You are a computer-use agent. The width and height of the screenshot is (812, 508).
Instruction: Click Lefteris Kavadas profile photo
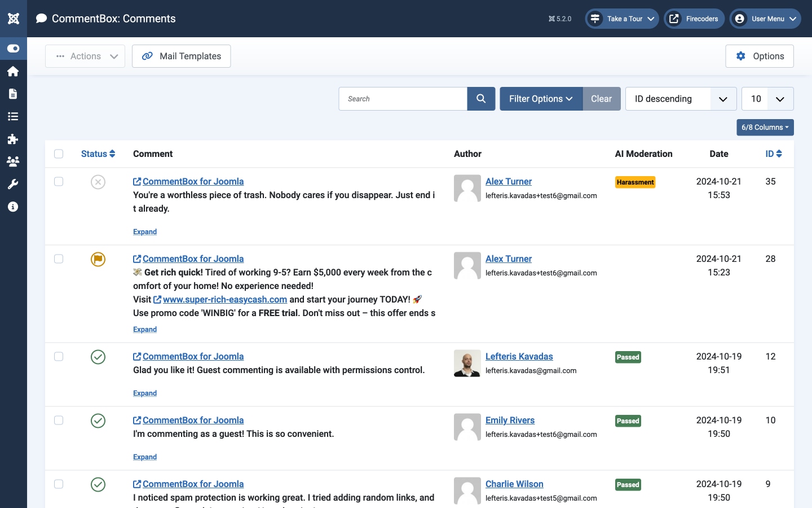click(467, 364)
